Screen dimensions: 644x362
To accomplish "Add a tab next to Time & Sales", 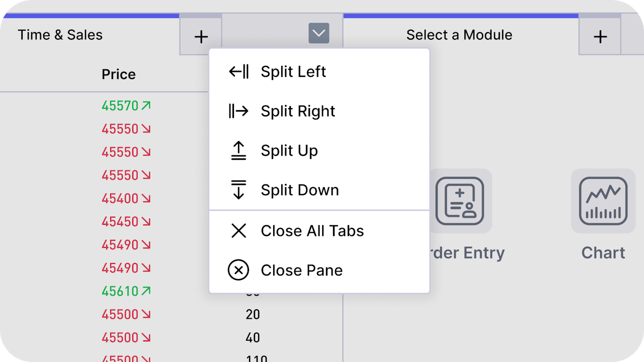I will (x=201, y=36).
